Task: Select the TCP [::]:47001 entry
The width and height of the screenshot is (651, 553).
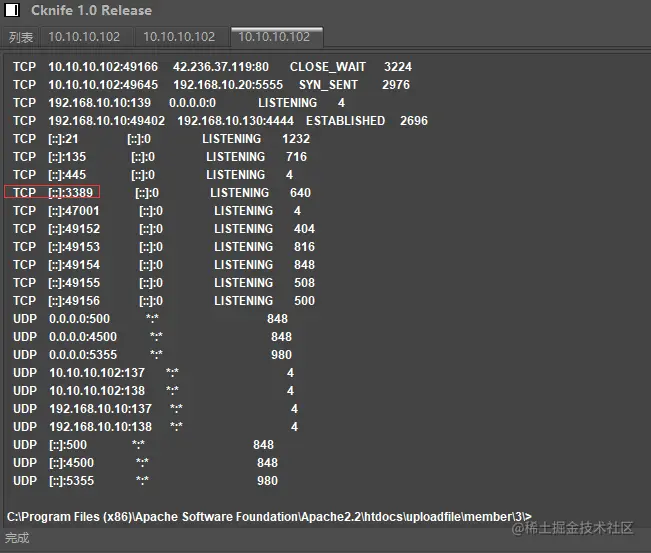Action: pos(157,211)
